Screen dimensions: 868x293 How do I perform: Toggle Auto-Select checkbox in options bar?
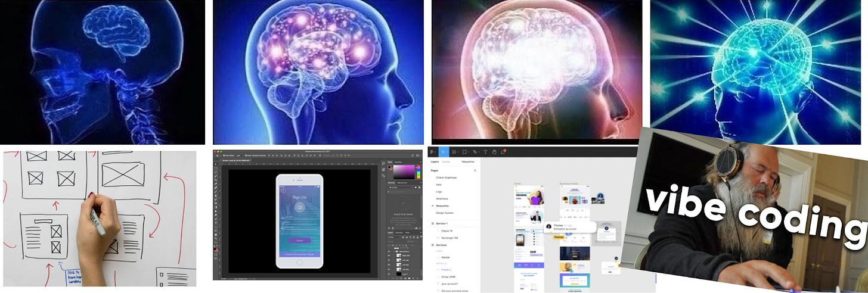pos(224,155)
